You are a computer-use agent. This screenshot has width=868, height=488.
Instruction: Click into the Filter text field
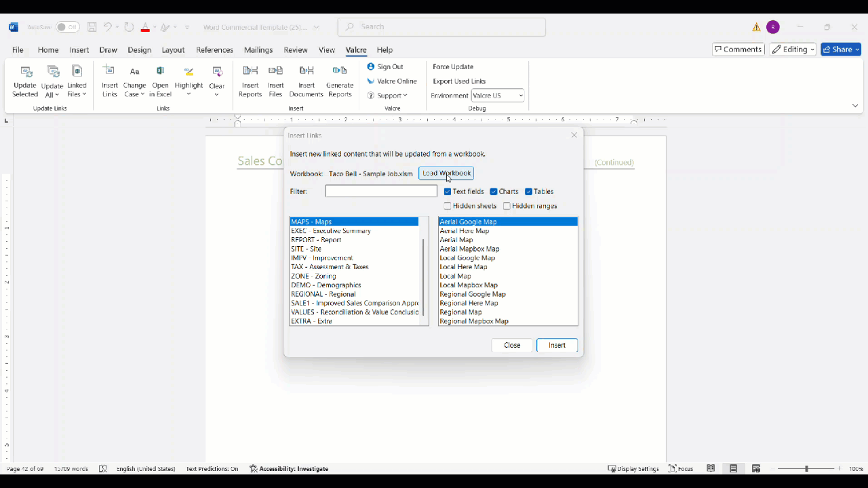(x=381, y=192)
